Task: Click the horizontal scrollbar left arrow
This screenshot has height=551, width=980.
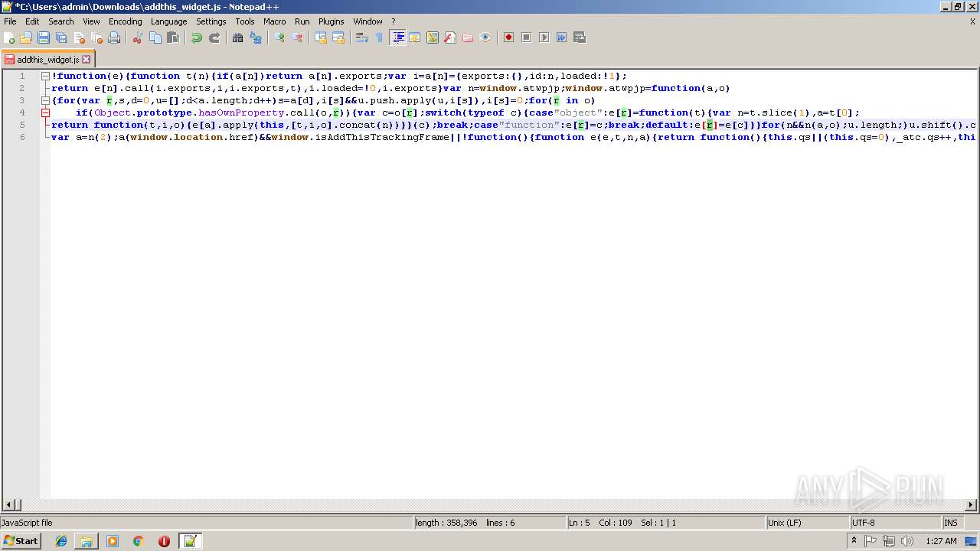Action: pos(8,505)
